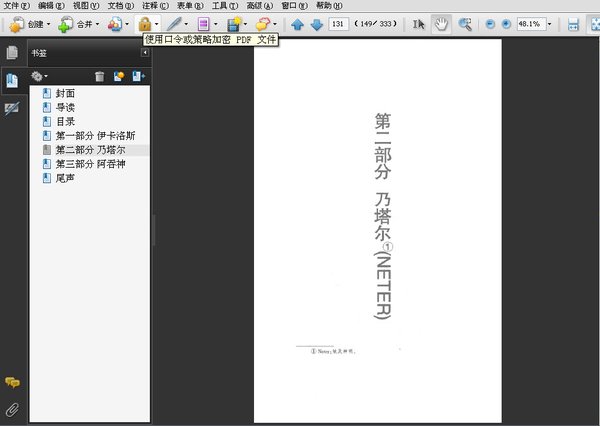Screen dimensions: 600x426
Task: Expand the Sign pen dropdown arrow
Action: pos(186,24)
